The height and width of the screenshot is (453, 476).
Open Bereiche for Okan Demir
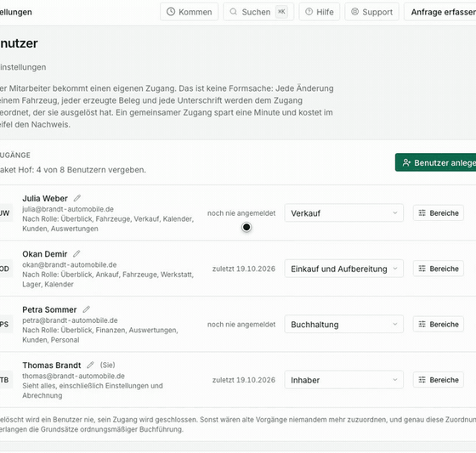(439, 269)
